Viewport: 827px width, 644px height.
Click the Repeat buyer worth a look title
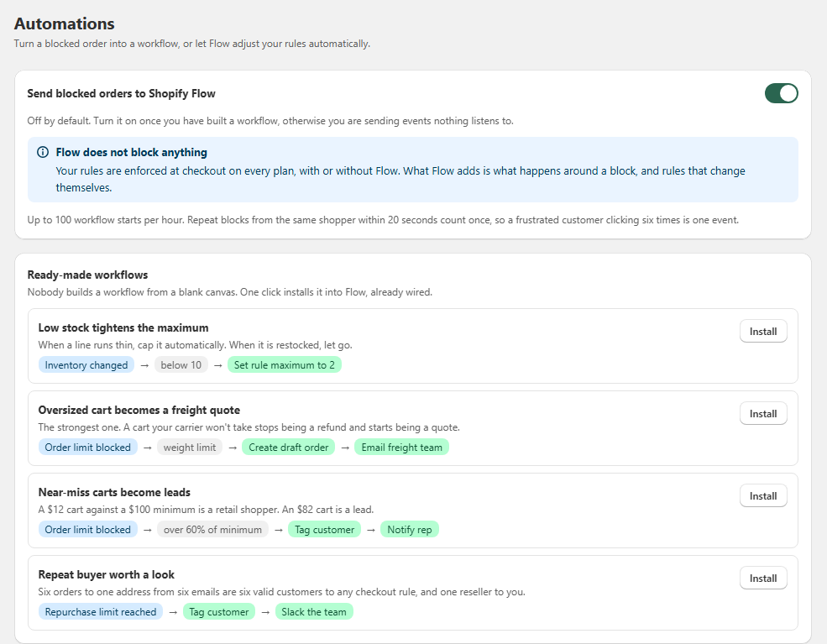click(107, 574)
